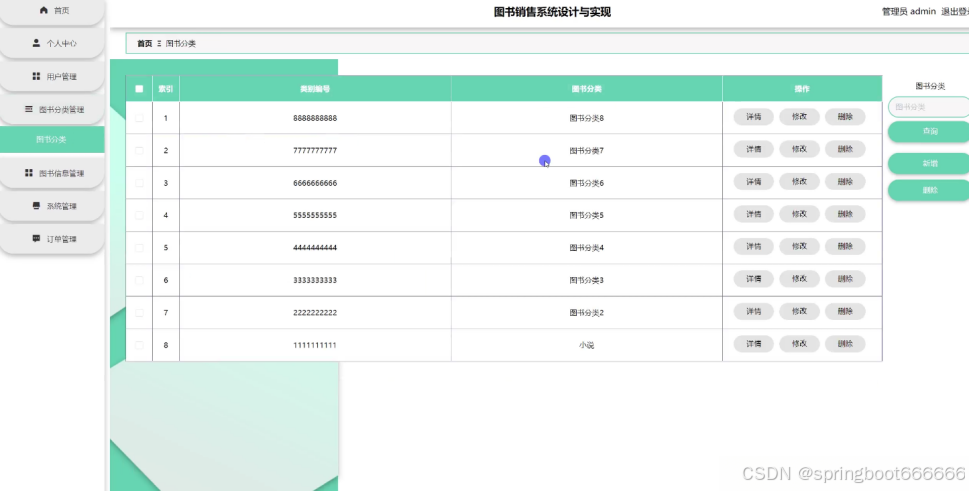This screenshot has width=969, height=491.
Task: Check the checkbox for row 5555555555
Action: tap(139, 215)
